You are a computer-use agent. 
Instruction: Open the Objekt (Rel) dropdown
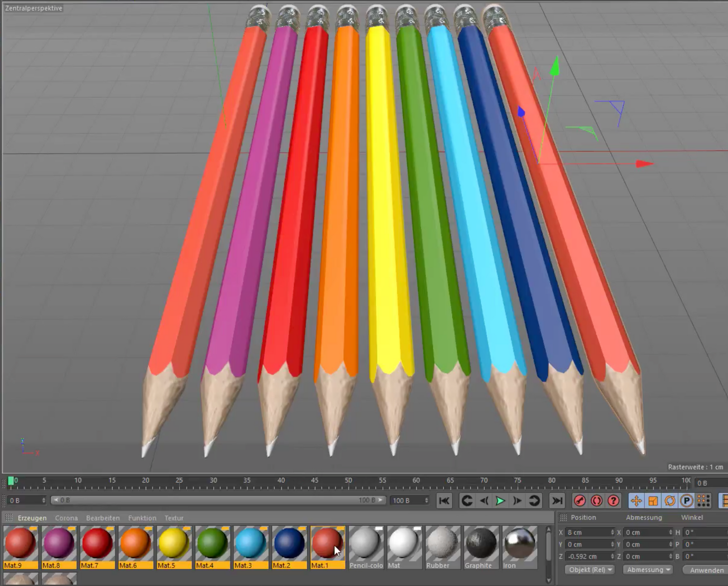pyautogui.click(x=590, y=570)
